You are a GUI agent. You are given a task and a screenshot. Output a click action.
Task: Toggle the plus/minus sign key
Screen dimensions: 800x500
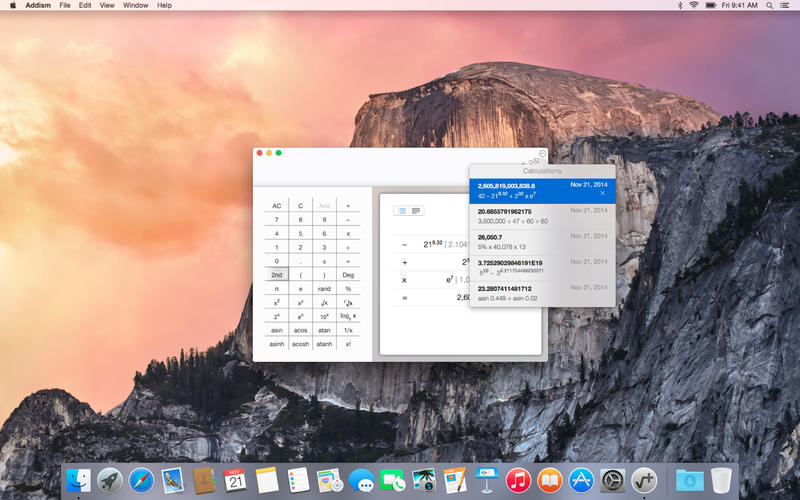click(x=324, y=261)
